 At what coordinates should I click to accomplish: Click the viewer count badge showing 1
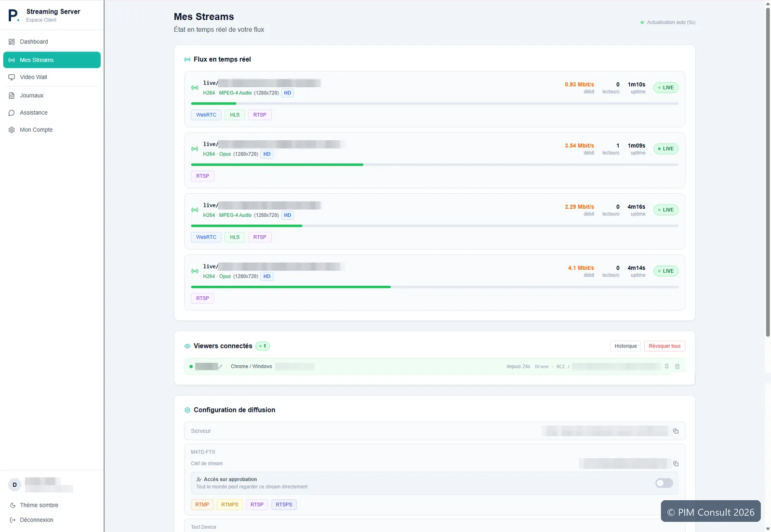pyautogui.click(x=263, y=346)
